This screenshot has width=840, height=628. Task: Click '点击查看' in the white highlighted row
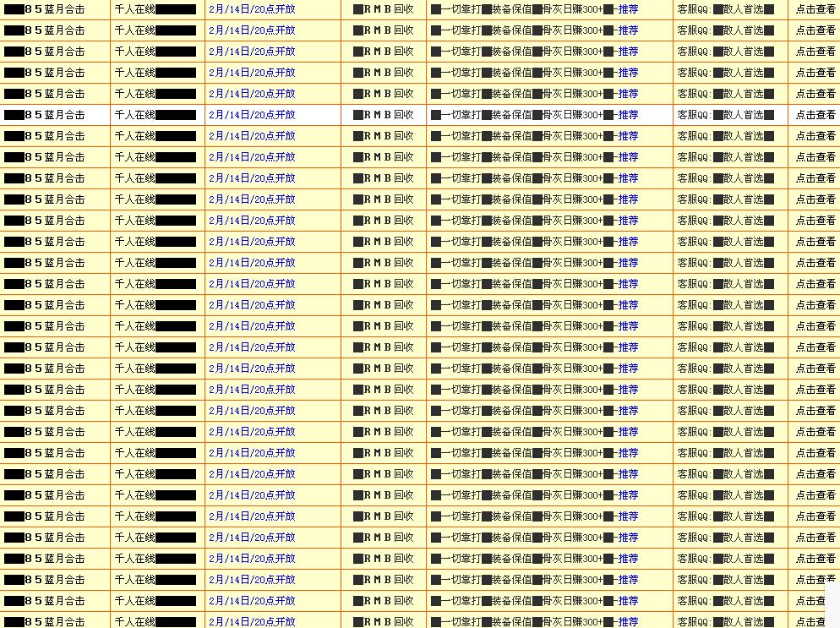coord(815,115)
